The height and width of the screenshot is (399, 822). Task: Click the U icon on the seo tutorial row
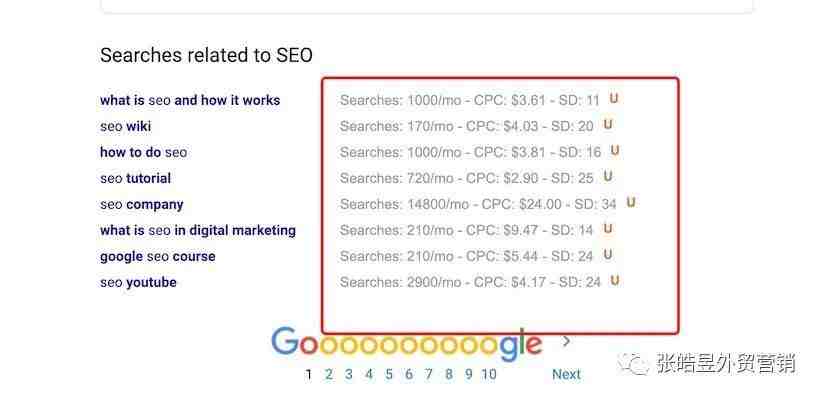[608, 176]
